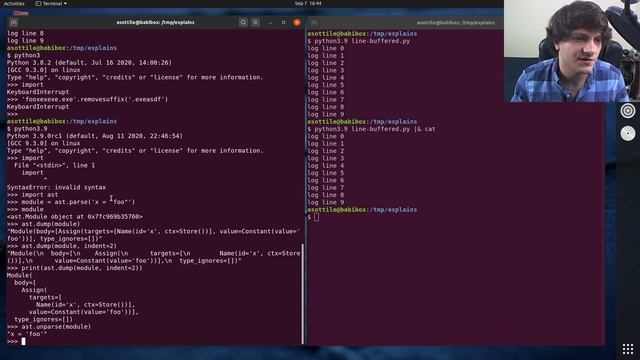Click the "Name(id='x', ctx=Store())]," output line
Screen dimensions: 640x360
[x=86, y=305]
